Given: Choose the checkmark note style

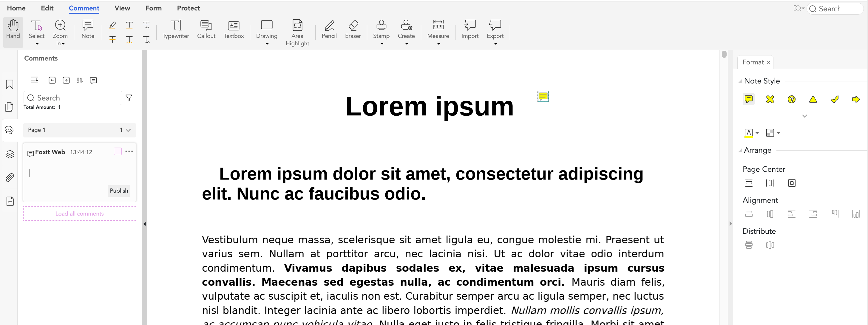Looking at the screenshot, I should [x=835, y=99].
